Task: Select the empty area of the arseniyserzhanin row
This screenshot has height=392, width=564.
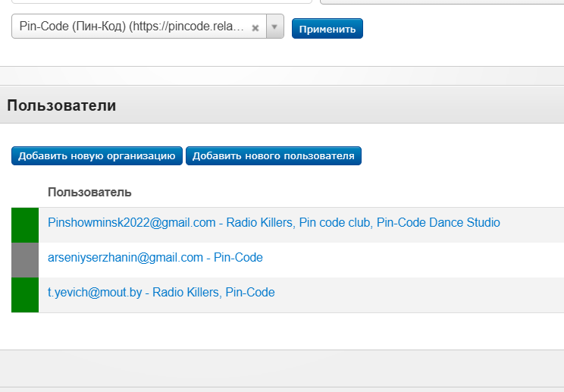Action: click(414, 260)
